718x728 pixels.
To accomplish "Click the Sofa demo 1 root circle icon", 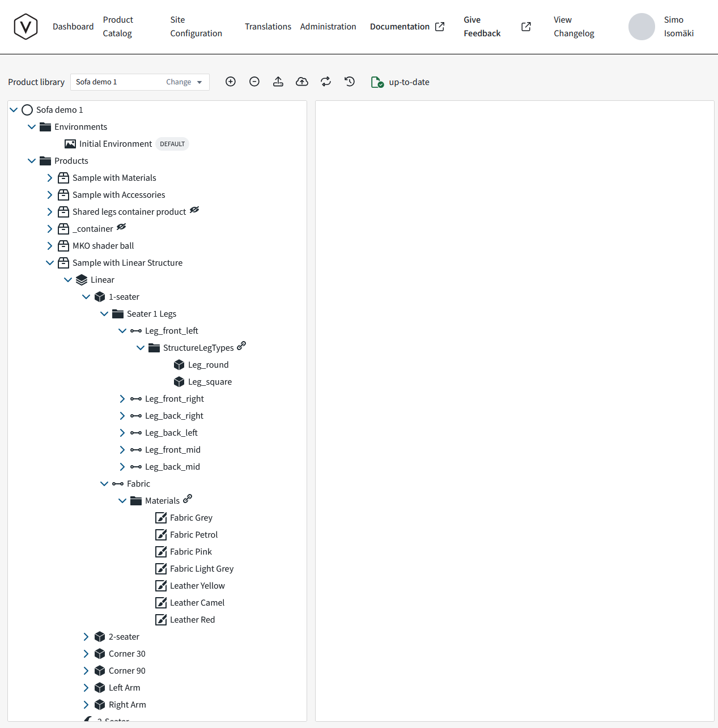I will [27, 110].
